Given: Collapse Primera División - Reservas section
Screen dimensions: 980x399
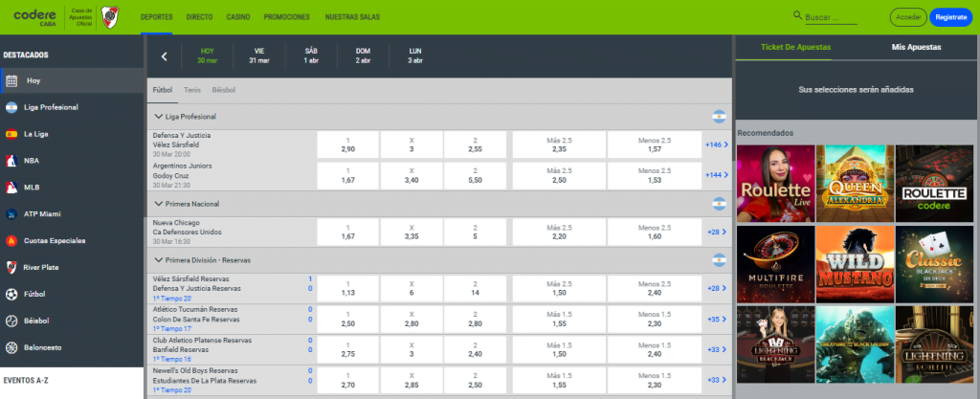Looking at the screenshot, I should (158, 260).
